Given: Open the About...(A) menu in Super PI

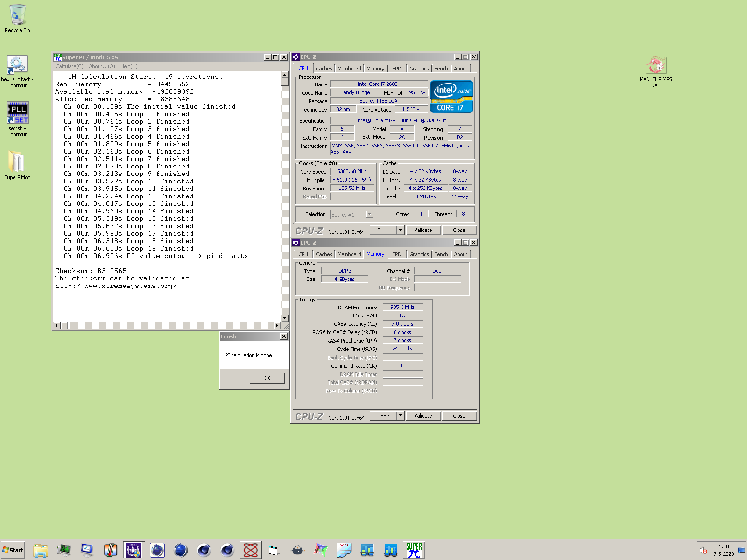Looking at the screenshot, I should 102,66.
